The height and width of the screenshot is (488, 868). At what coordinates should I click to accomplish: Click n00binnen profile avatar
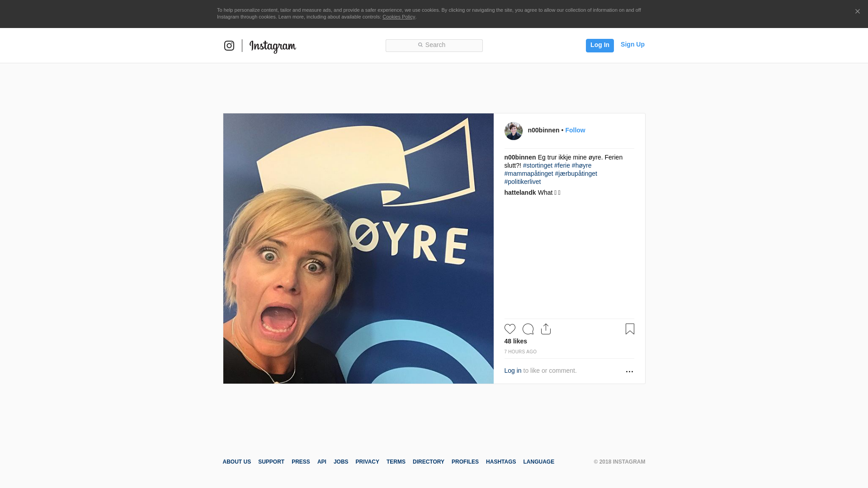[x=513, y=131]
